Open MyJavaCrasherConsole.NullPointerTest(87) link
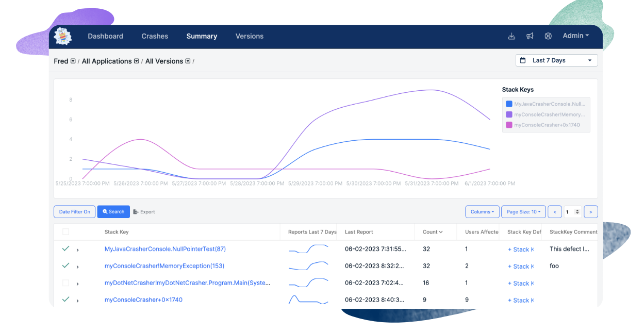Image resolution: width=644 pixels, height=333 pixels. [165, 249]
